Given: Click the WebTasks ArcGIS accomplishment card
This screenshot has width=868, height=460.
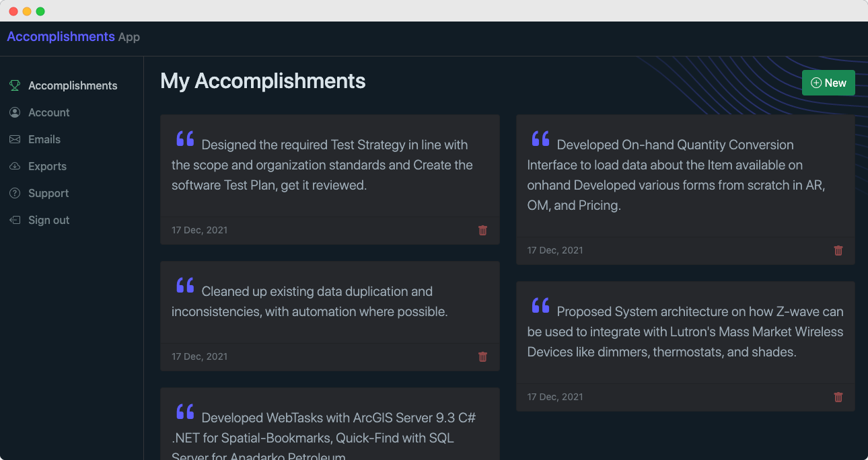Looking at the screenshot, I should (x=329, y=424).
